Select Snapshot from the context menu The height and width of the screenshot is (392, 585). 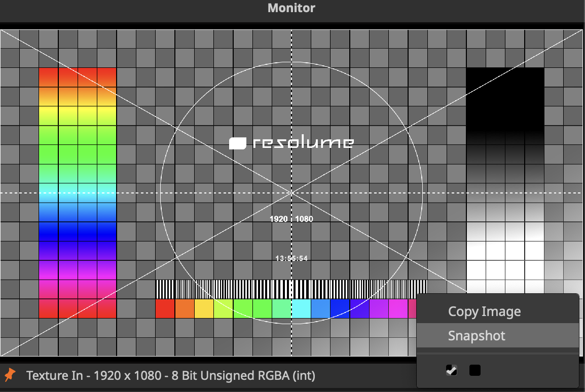point(476,335)
